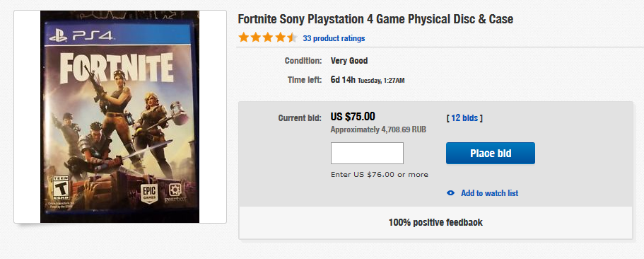The height and width of the screenshot is (259, 644).
Task: Click the third orange rating star
Action: point(268,38)
